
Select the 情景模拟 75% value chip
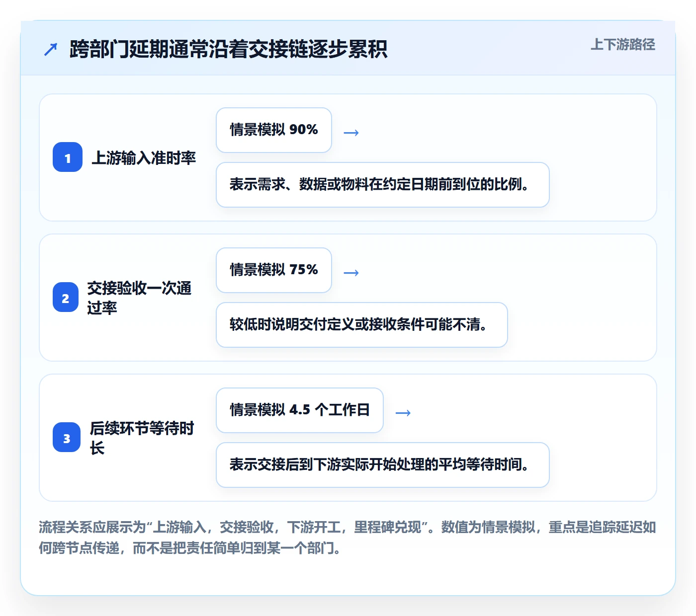tap(274, 270)
